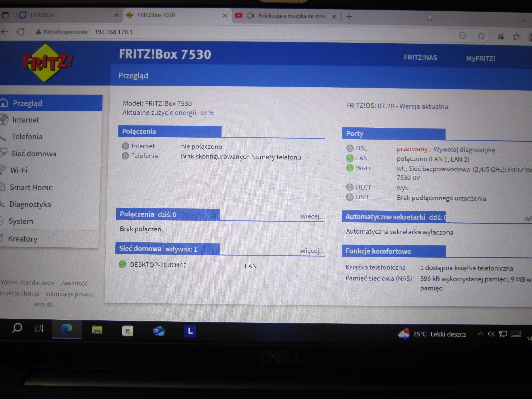
Task: Open the Wi-Fi port link
Action: pyautogui.click(x=363, y=168)
